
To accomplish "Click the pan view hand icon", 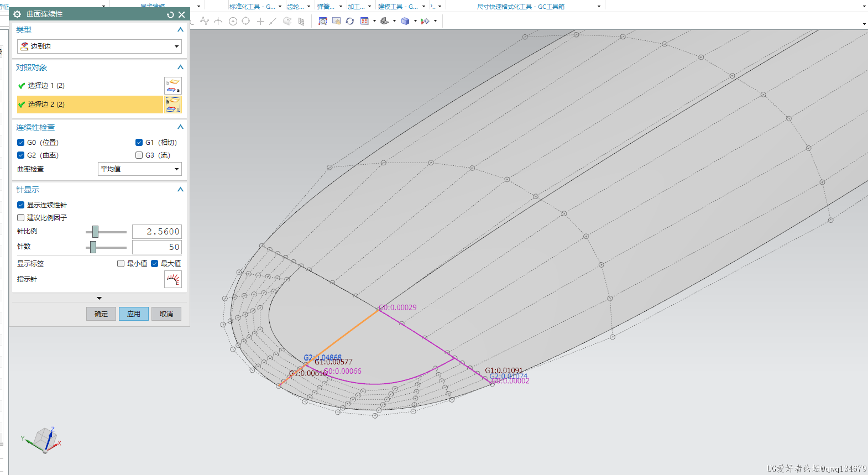I will pyautogui.click(x=336, y=21).
